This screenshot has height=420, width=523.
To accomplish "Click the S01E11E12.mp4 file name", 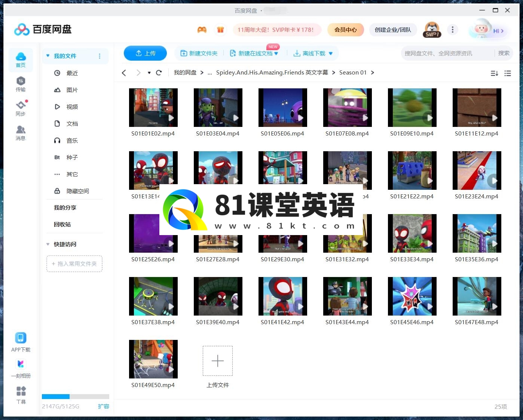I will point(477,134).
